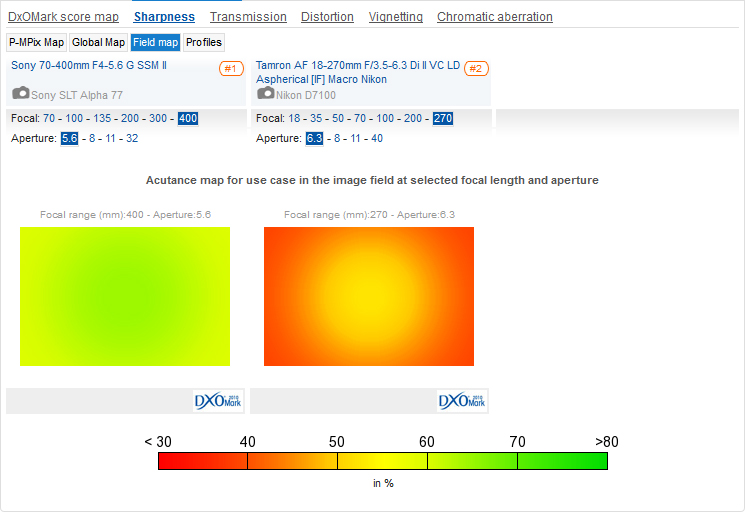Click the DxOMark logo under Tamron map
Viewport: 746px width, 513px height.
click(x=462, y=401)
